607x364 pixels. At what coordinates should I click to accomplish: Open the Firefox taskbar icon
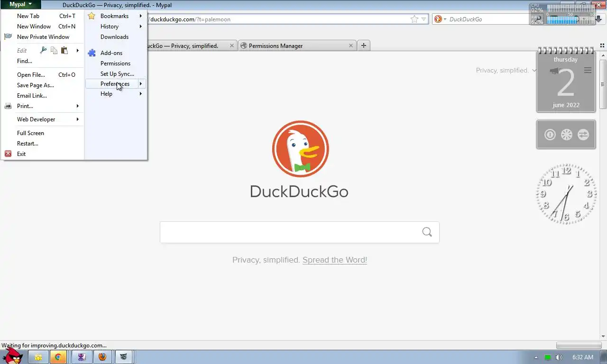pyautogui.click(x=102, y=357)
